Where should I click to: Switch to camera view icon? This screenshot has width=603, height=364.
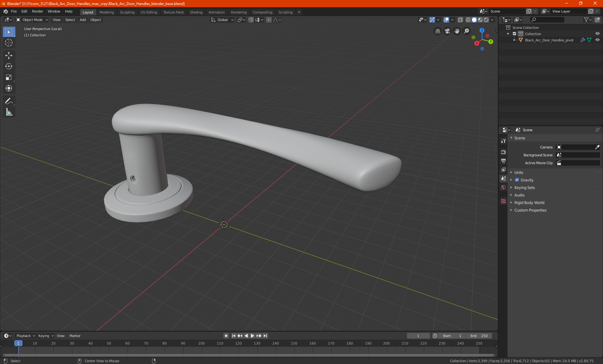447,31
